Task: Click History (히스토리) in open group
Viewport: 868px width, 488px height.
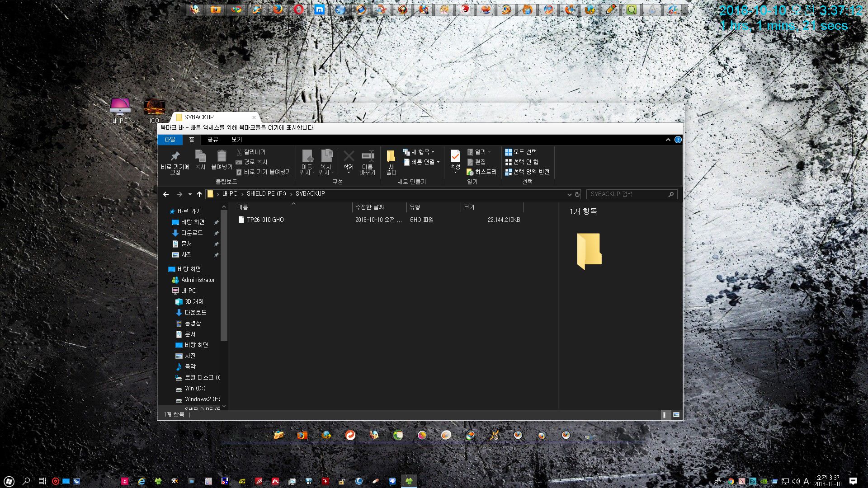Action: (481, 172)
